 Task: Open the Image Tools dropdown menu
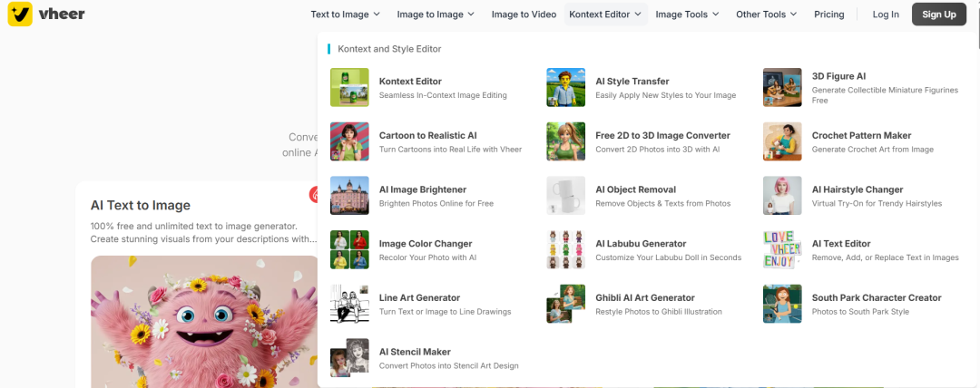click(687, 15)
